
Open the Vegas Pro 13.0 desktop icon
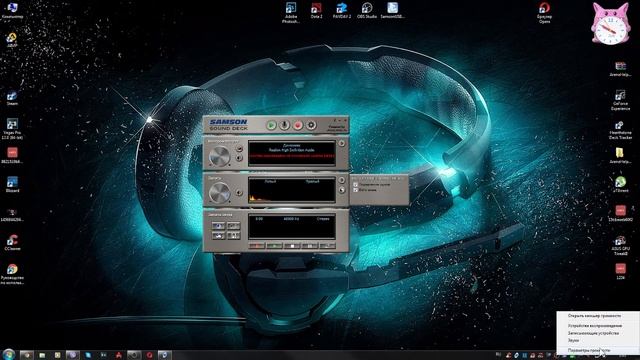(x=12, y=129)
